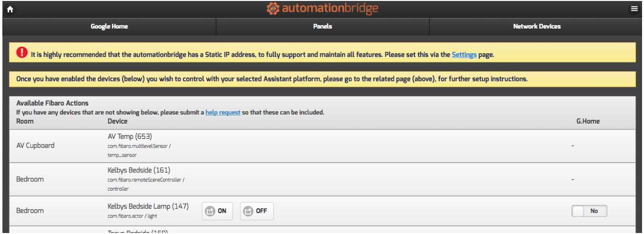Click the automationbridge gear logo

pyautogui.click(x=273, y=9)
